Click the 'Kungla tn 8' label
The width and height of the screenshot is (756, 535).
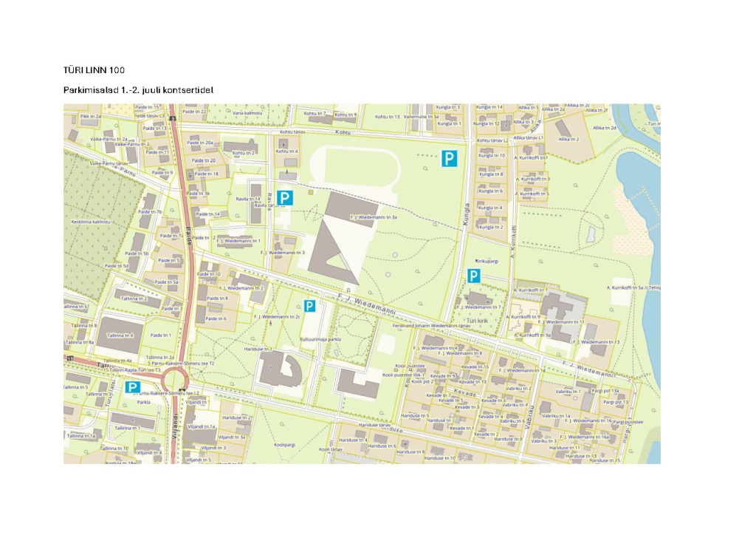[491, 174]
